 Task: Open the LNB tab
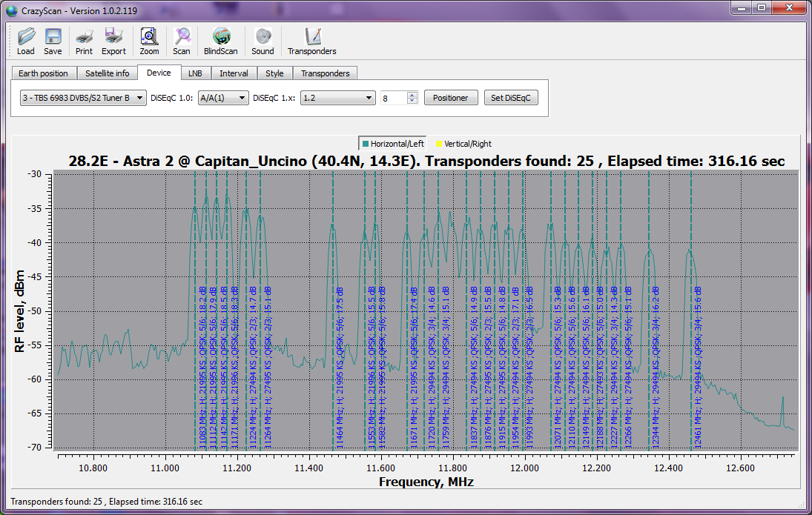click(195, 73)
